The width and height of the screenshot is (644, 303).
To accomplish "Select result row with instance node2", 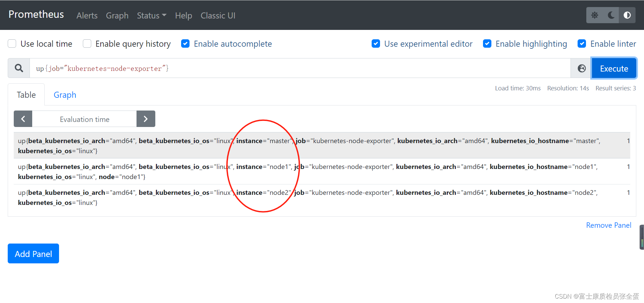I will click(322, 197).
